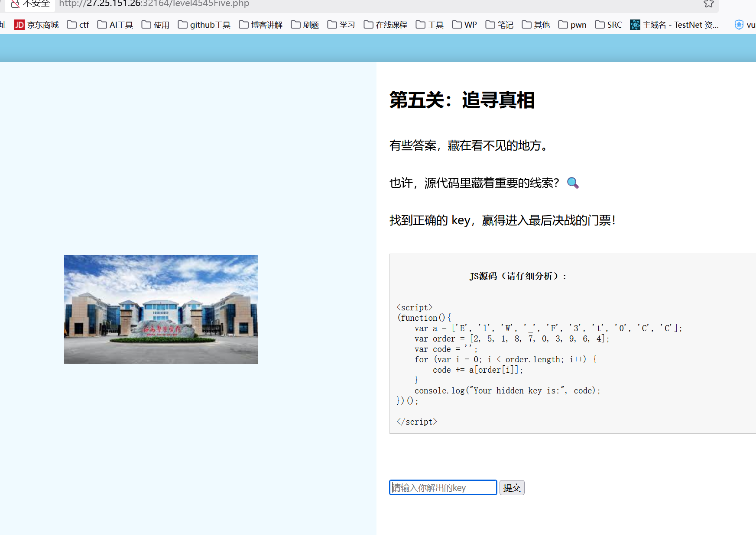This screenshot has width=756, height=535.
Task: Open the 主域名 - TestNet bookmark
Action: [x=675, y=25]
